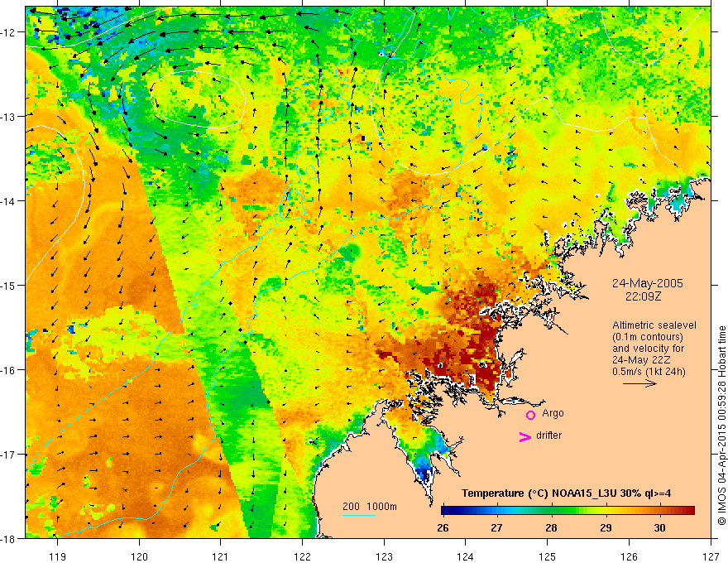Click the temperature color bar legend
The width and height of the screenshot is (728, 563).
[568, 511]
